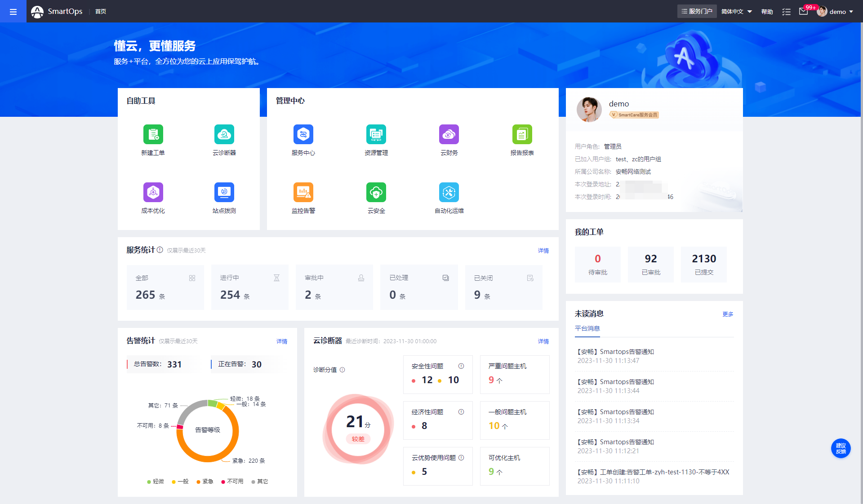
Task: Open 成本优化 icon
Action: 153,192
